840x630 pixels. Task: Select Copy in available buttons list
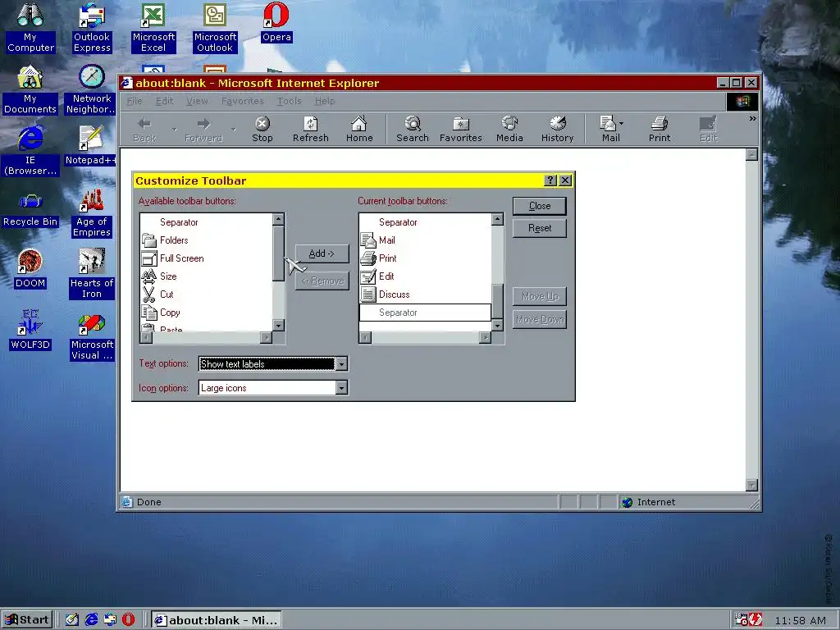(207, 313)
